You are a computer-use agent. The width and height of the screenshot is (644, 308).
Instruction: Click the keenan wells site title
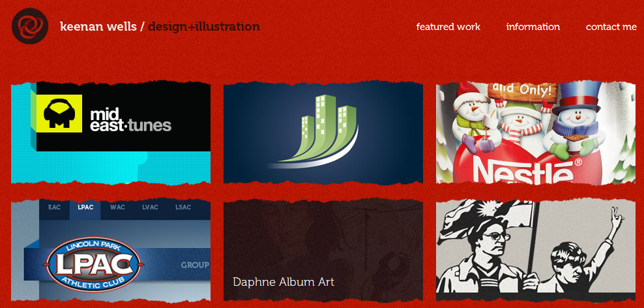[x=98, y=27]
